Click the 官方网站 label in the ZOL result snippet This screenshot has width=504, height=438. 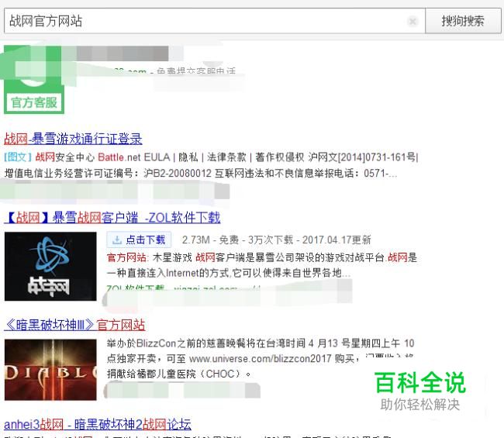coord(126,257)
